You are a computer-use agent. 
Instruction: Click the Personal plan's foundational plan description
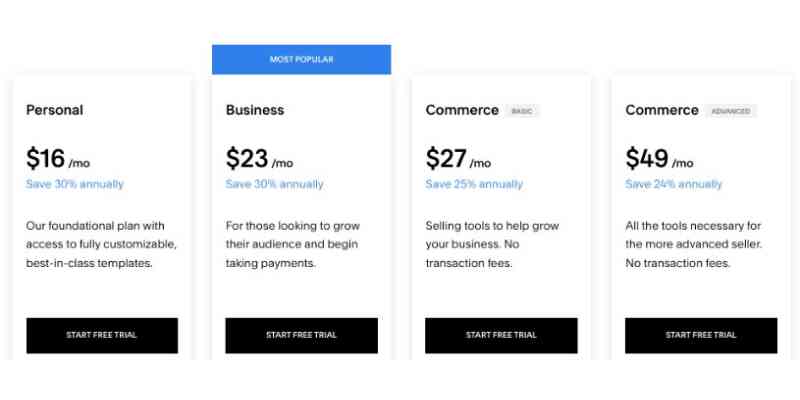click(x=101, y=244)
